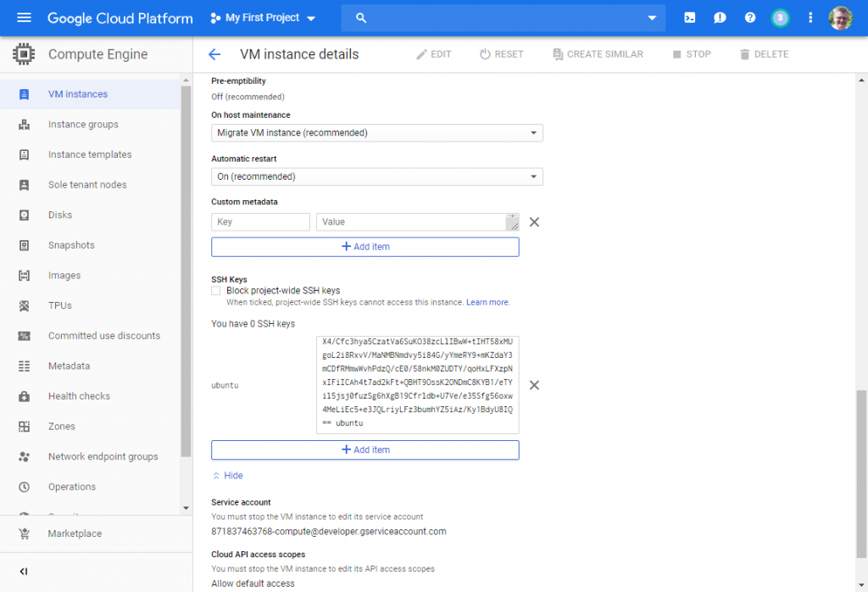Click CREATE SIMILAR button
Image resolution: width=868 pixels, height=592 pixels.
(x=598, y=54)
